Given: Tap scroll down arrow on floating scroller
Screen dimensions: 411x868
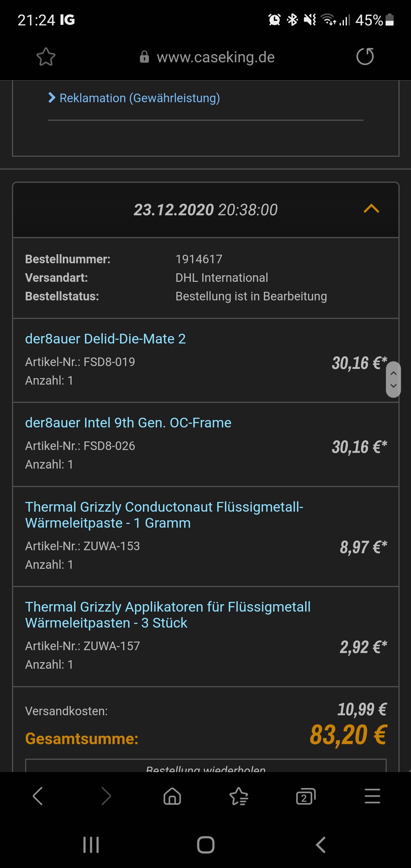Looking at the screenshot, I should [x=394, y=386].
